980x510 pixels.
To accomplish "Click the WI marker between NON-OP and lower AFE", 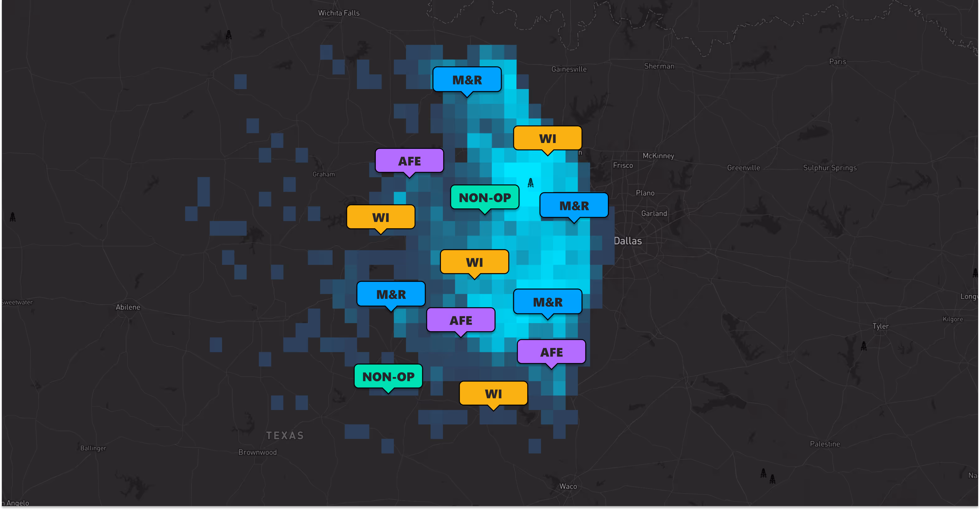I will pyautogui.click(x=474, y=262).
